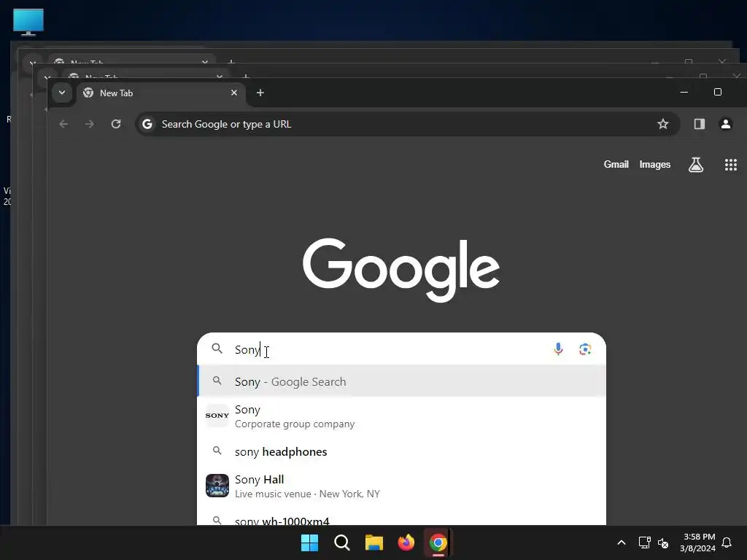Open Search Labs flask icon
Viewport: 747px width, 560px height.
(695, 165)
